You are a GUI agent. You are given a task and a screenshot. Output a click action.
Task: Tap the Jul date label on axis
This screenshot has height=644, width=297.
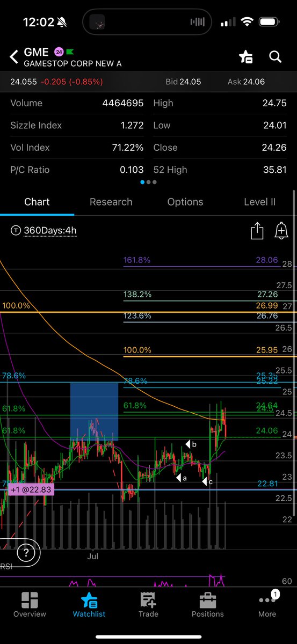coord(93,557)
